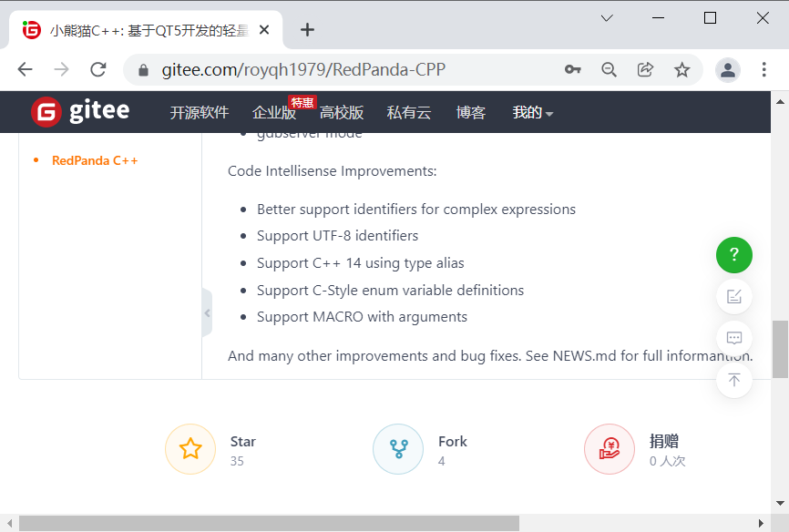Click the donation count '0 人次'
The height and width of the screenshot is (532, 789).
[x=667, y=461]
